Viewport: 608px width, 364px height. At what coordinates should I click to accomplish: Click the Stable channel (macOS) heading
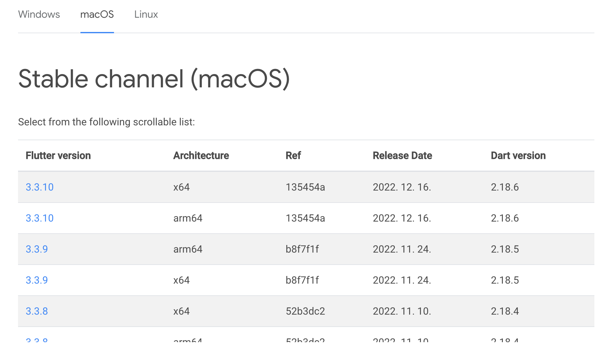[154, 79]
